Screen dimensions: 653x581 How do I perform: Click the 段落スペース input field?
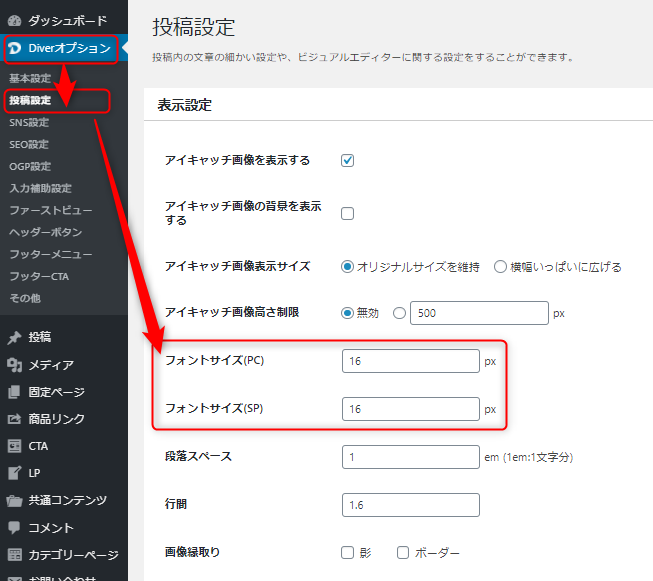[411, 457]
